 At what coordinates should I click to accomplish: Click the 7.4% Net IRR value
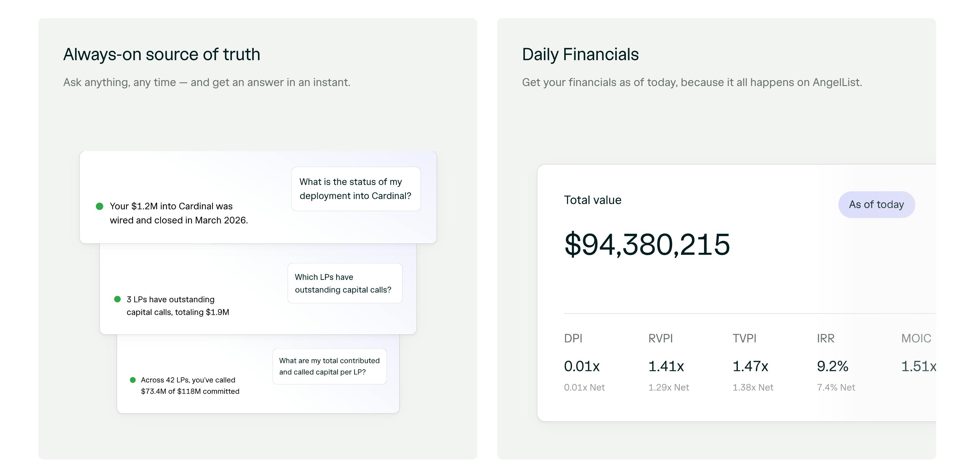pos(836,387)
